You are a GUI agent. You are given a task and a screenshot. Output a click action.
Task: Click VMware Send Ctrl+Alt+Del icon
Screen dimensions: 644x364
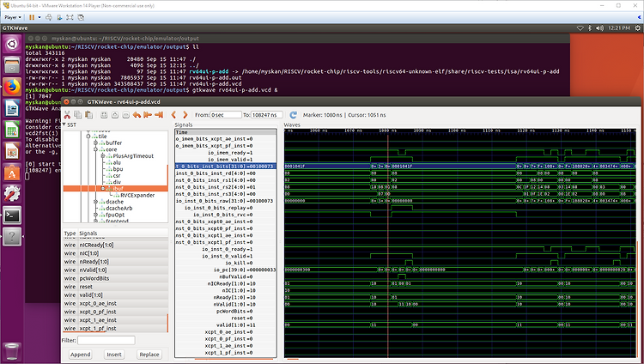click(49, 17)
